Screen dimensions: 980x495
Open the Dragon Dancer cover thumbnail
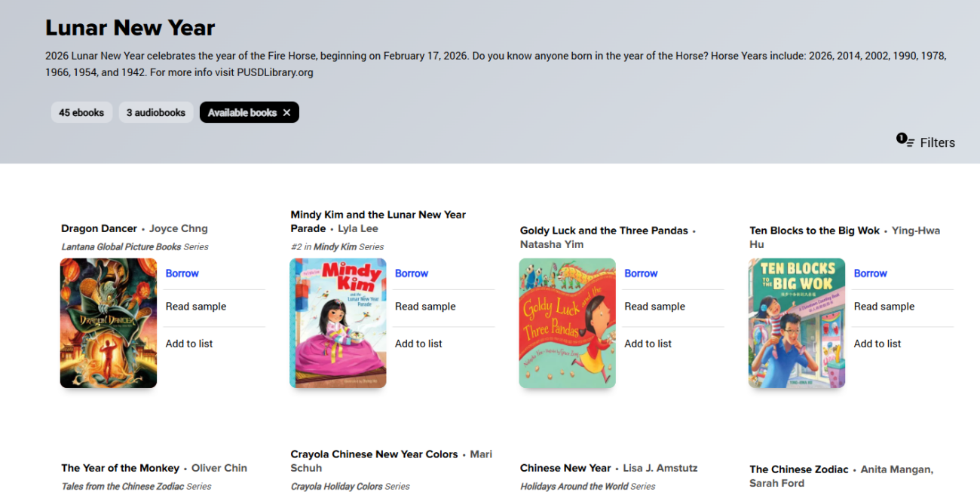click(x=109, y=323)
